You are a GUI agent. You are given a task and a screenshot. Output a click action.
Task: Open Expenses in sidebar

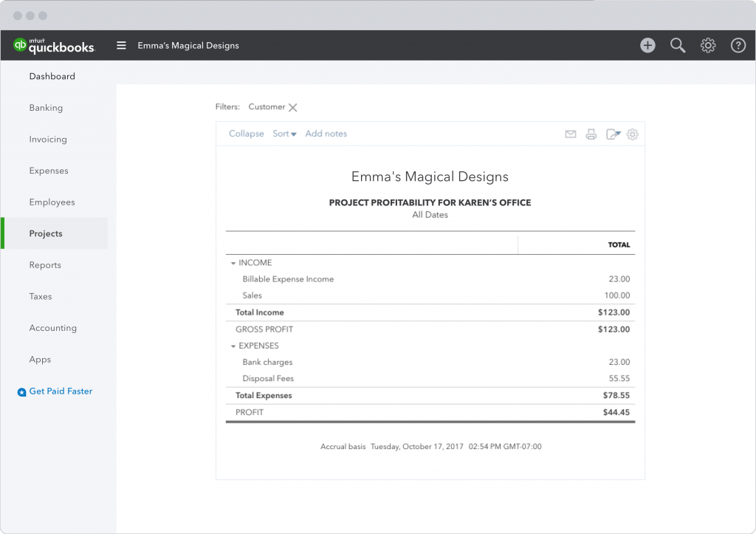[49, 171]
